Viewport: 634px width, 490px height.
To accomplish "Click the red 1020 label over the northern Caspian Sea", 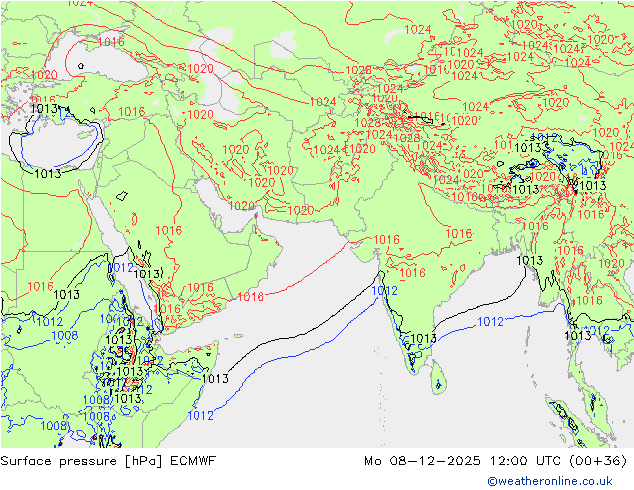I will click(200, 69).
